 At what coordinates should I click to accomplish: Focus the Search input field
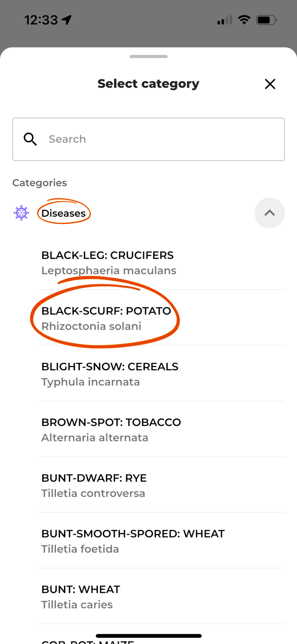(148, 139)
